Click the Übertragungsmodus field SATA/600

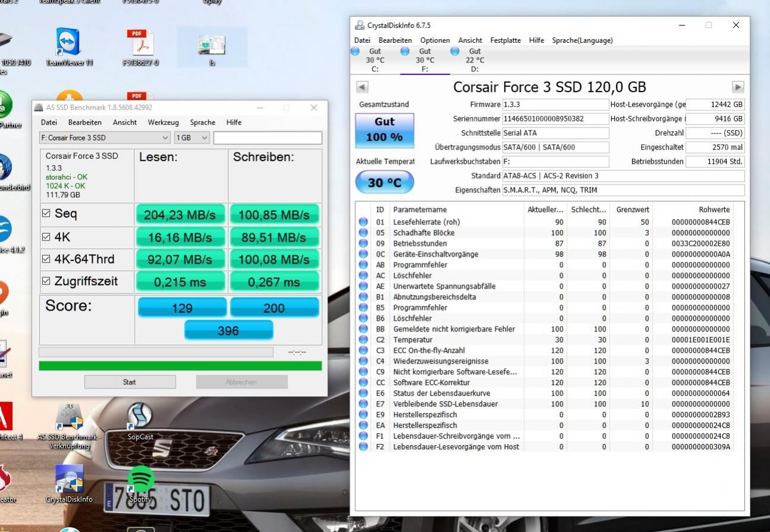click(x=555, y=148)
